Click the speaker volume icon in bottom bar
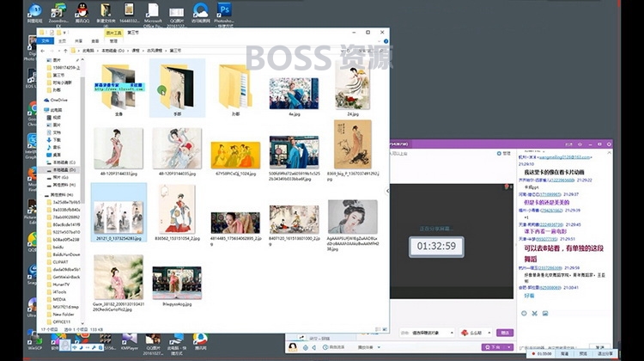Image resolution: width=644 pixels, height=361 pixels. [314, 347]
